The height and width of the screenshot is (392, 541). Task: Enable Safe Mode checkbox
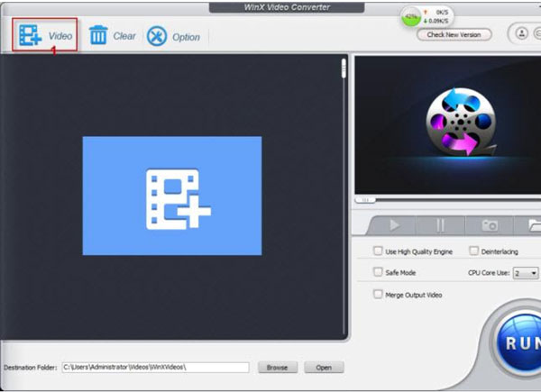[x=378, y=271]
